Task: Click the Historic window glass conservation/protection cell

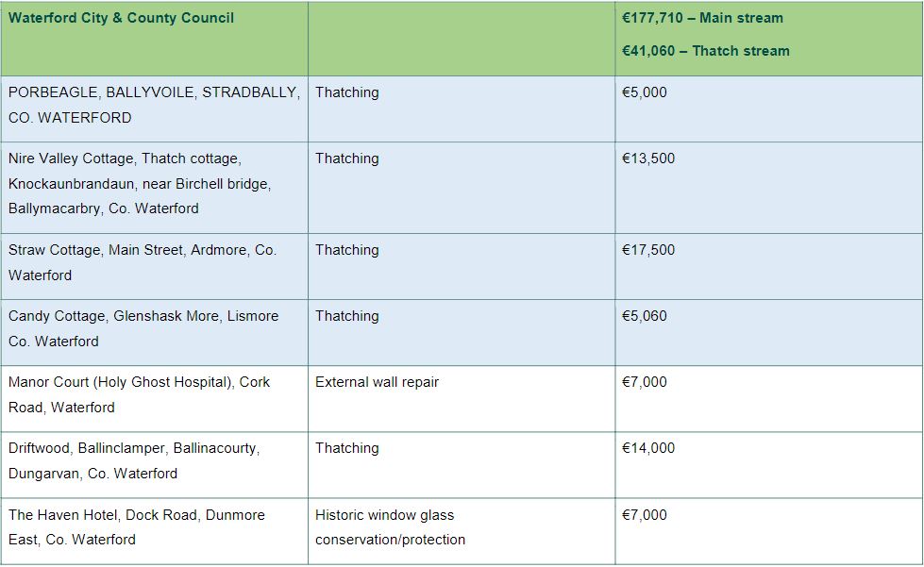Action: pyautogui.click(x=390, y=526)
